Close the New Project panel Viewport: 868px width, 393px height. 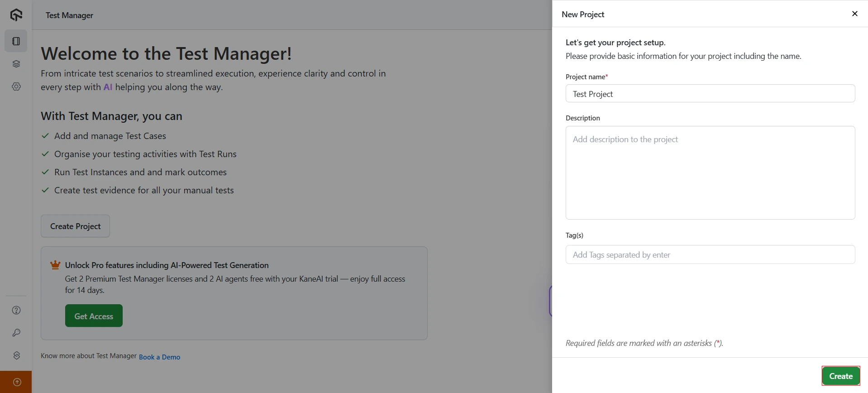point(854,14)
